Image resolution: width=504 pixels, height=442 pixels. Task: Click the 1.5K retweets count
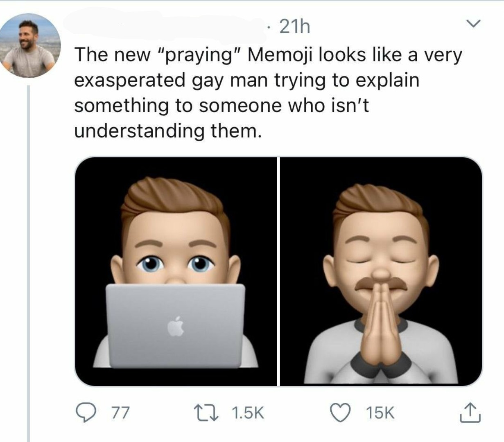[248, 413]
